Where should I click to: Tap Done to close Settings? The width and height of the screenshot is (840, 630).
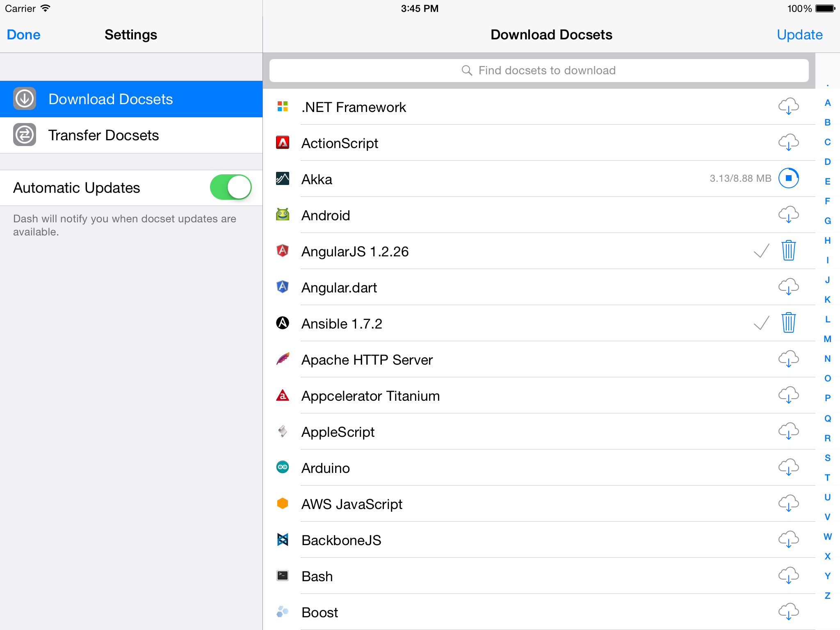click(x=23, y=35)
